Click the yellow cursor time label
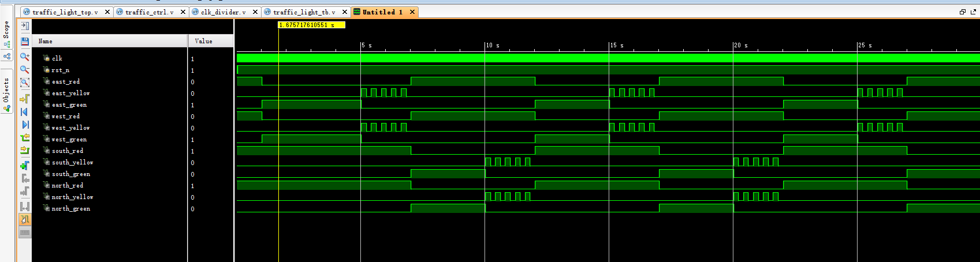 pyautogui.click(x=311, y=25)
